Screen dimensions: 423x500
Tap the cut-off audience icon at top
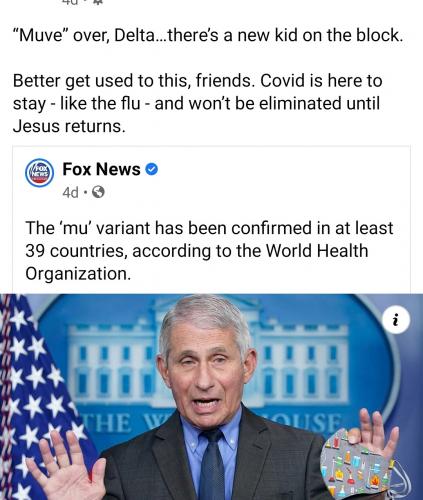(100, 2)
